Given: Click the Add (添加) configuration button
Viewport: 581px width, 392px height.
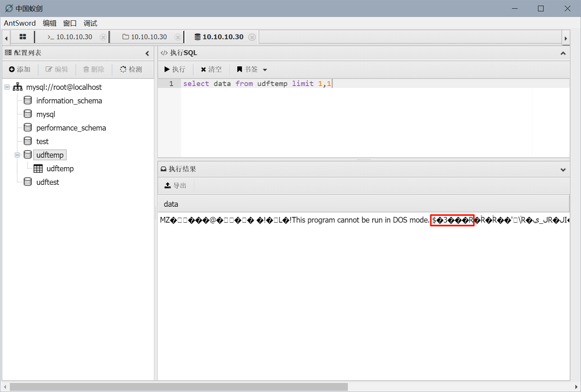Looking at the screenshot, I should (x=20, y=69).
